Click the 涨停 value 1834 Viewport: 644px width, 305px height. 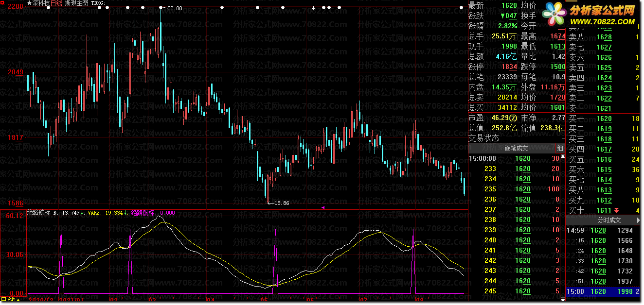[x=509, y=67]
